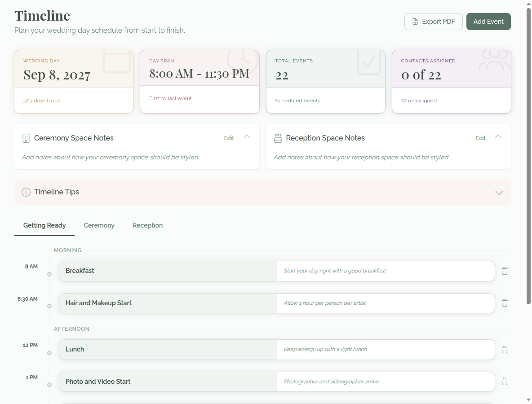
Task: Click the ceremony notes placeholder text
Action: point(111,157)
